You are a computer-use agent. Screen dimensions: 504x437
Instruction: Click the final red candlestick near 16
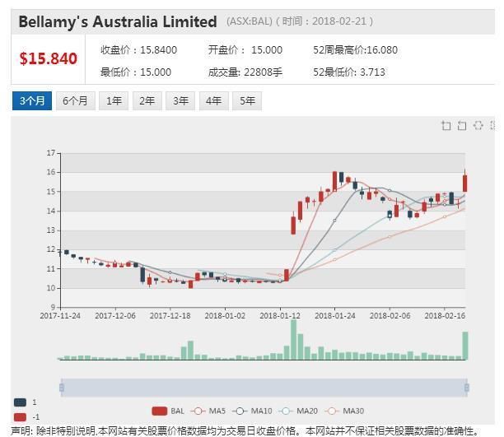pyautogui.click(x=464, y=184)
